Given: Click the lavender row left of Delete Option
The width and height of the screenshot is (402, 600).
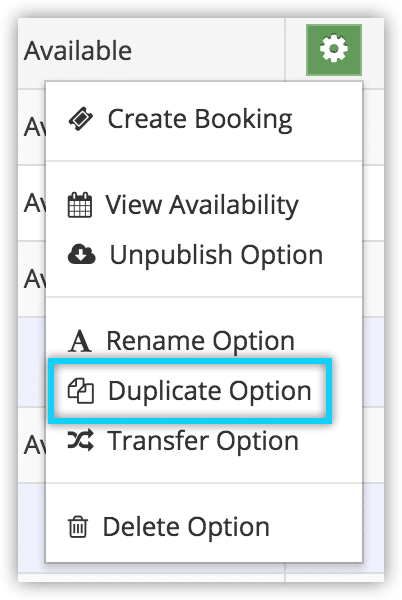Looking at the screenshot, I should tap(32, 527).
